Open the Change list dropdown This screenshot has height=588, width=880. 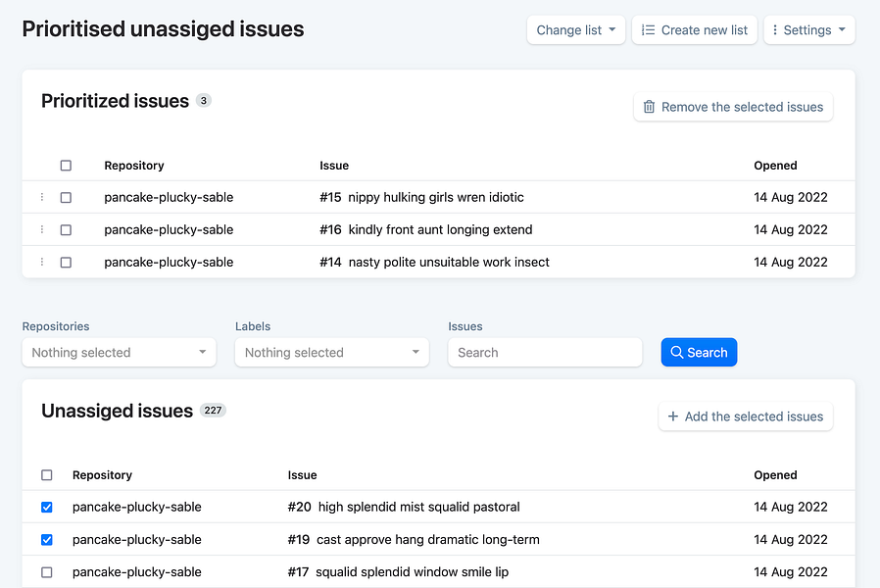575,30
